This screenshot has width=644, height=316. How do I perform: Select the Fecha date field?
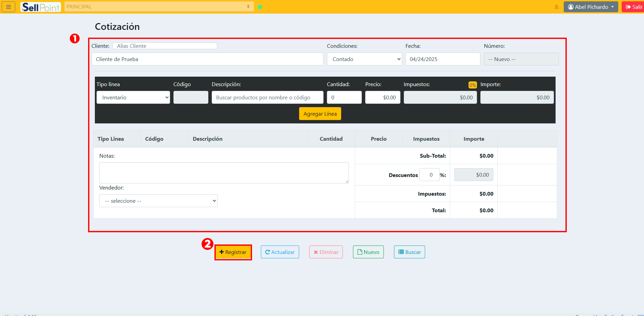pyautogui.click(x=442, y=59)
